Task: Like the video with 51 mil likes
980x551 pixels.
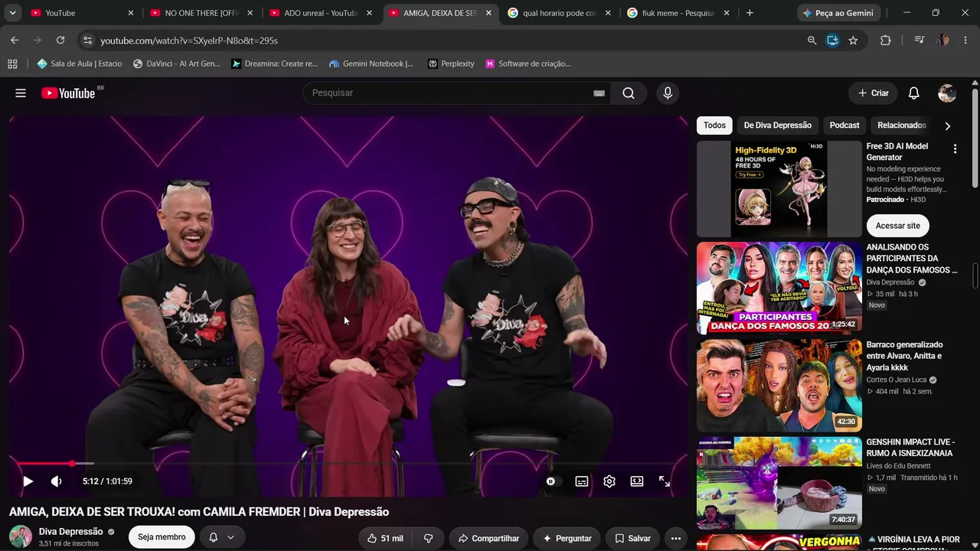Action: [x=385, y=539]
